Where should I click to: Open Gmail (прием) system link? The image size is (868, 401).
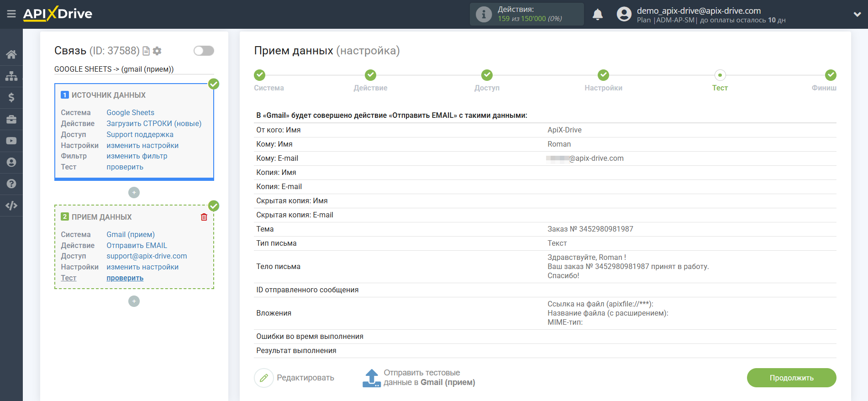131,234
